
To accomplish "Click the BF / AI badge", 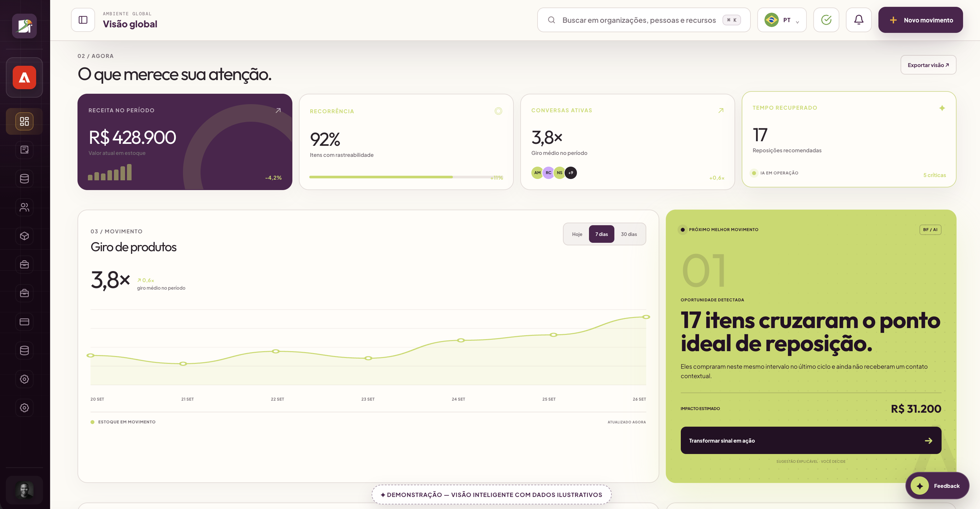I will (930, 229).
